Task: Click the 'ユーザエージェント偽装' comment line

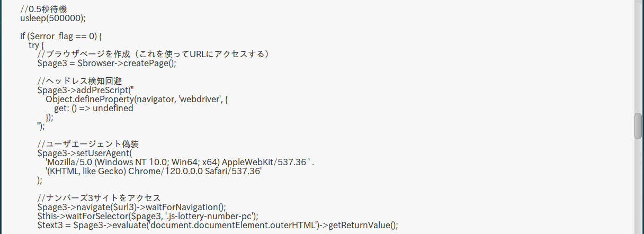Action: point(88,144)
